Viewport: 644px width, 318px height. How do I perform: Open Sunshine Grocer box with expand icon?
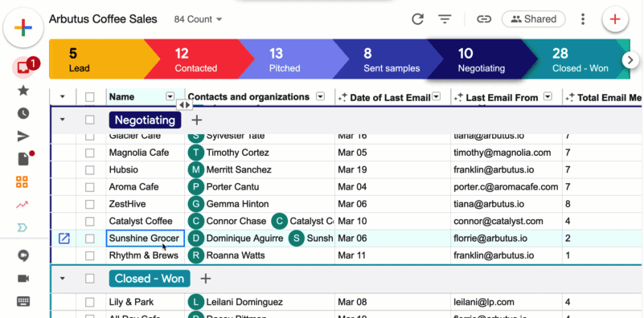coord(64,238)
